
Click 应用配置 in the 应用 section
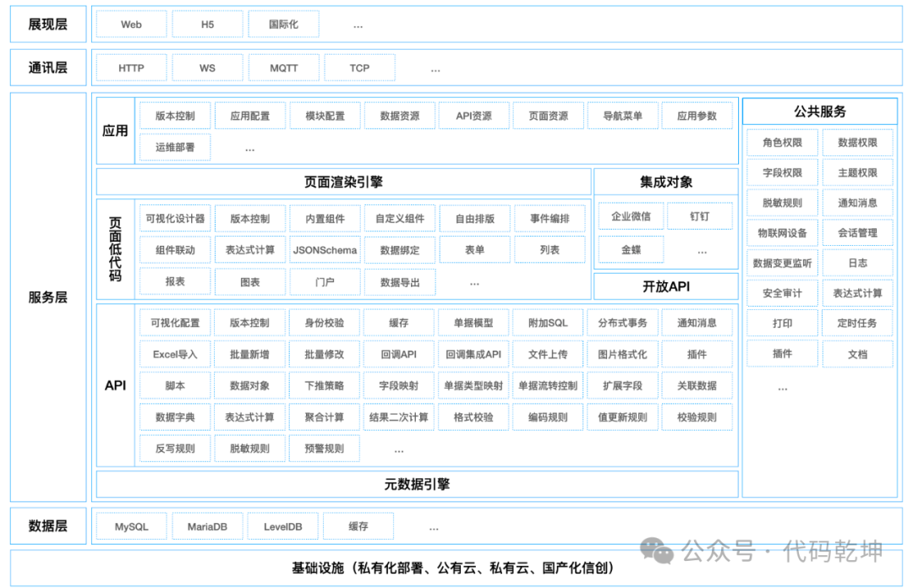250,116
